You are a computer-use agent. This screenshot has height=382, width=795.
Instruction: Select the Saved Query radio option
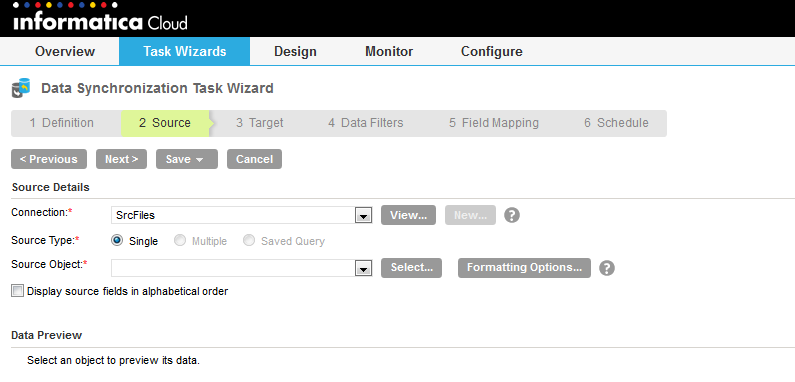(x=249, y=240)
